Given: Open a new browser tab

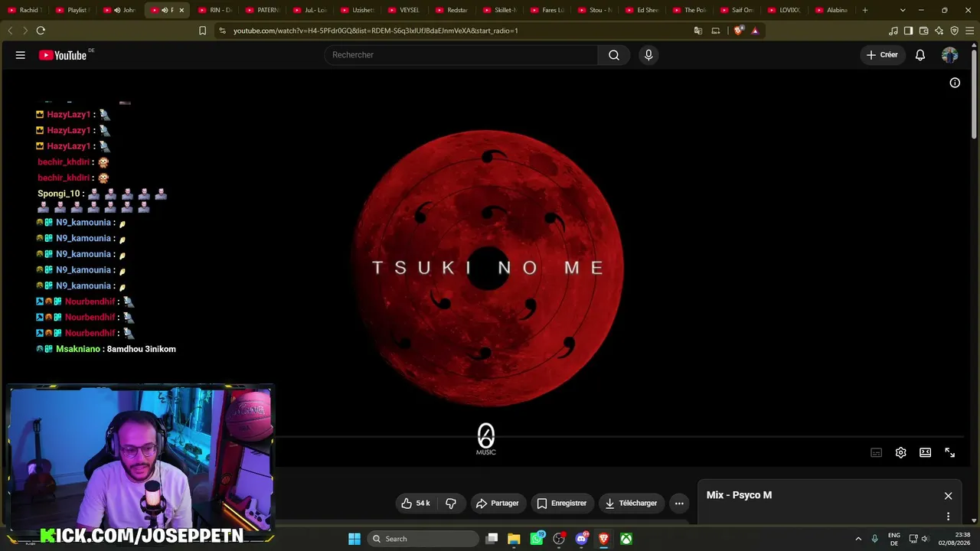Looking at the screenshot, I should pos(865,10).
